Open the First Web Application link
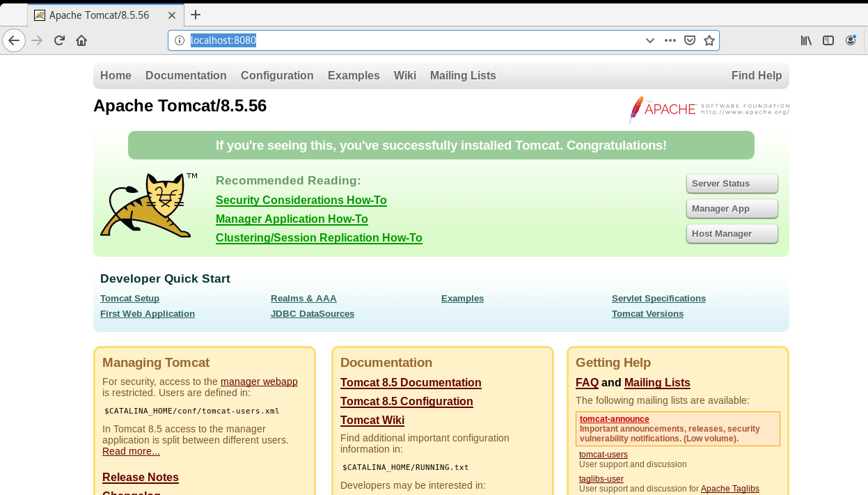 pos(148,314)
